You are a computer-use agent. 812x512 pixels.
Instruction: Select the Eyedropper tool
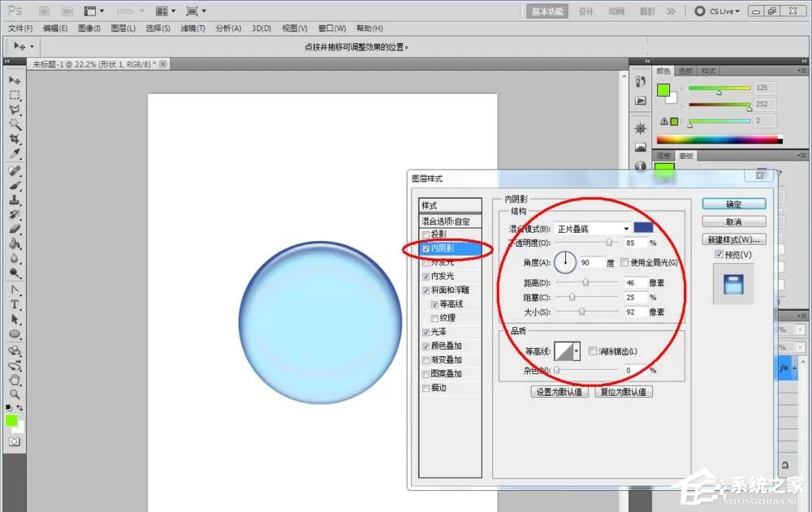[x=15, y=153]
